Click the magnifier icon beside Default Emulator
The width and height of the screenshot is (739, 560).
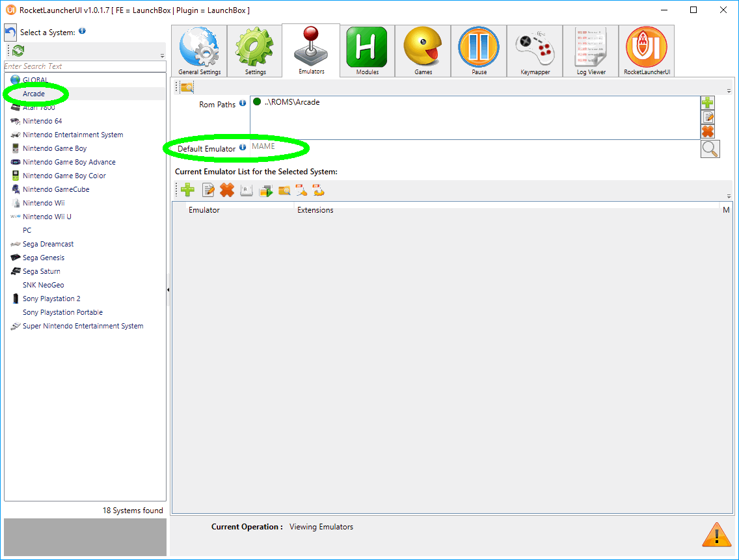click(x=710, y=149)
